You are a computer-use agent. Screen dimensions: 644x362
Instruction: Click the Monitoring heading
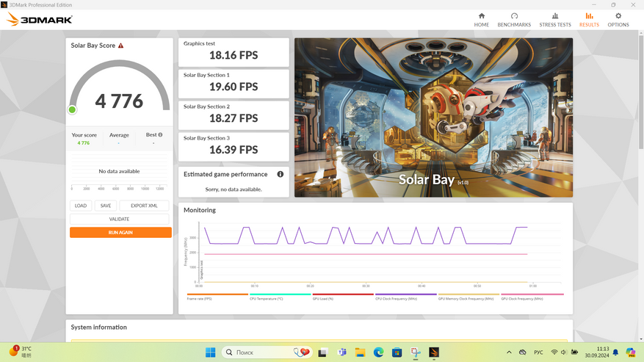click(x=200, y=210)
